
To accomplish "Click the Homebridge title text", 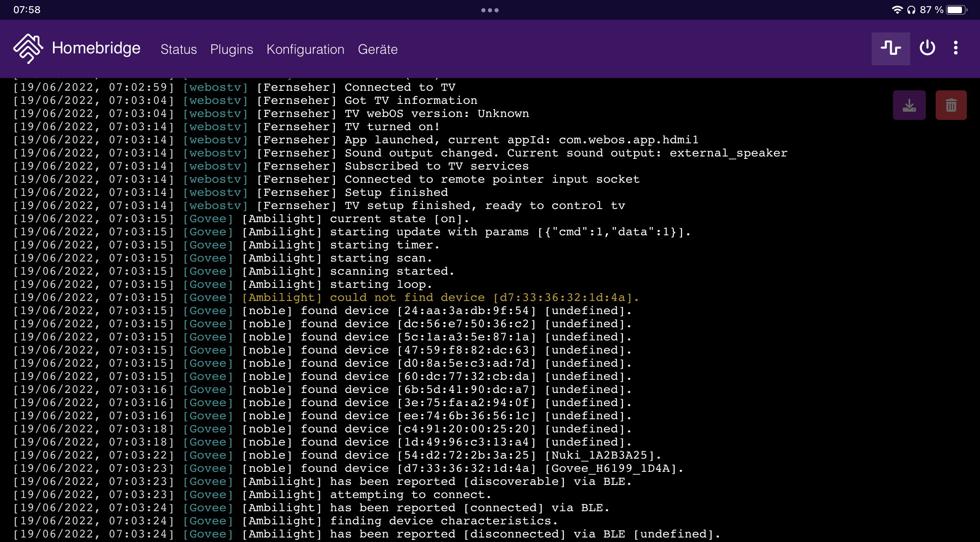I will click(96, 48).
